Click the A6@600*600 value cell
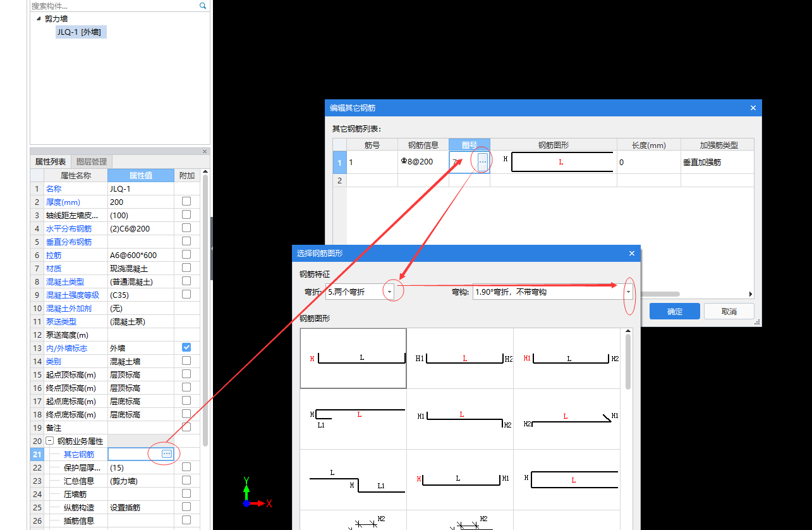 [x=140, y=255]
